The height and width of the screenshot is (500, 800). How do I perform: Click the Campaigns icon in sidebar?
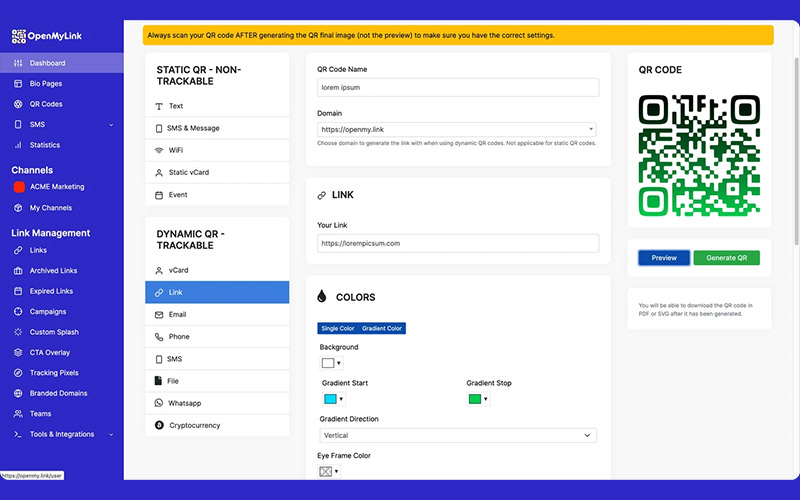coord(18,311)
